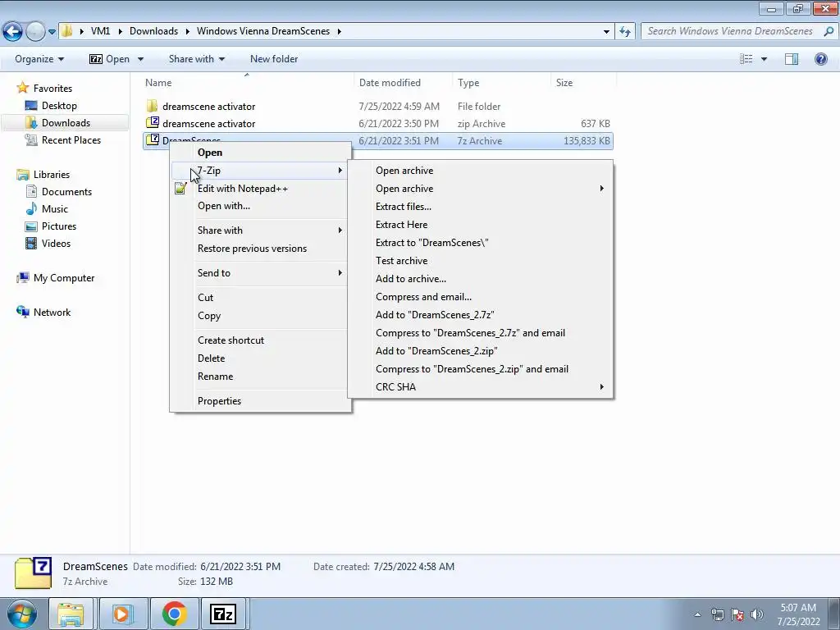
Task: Toggle the preview pane icon
Action: [x=792, y=59]
